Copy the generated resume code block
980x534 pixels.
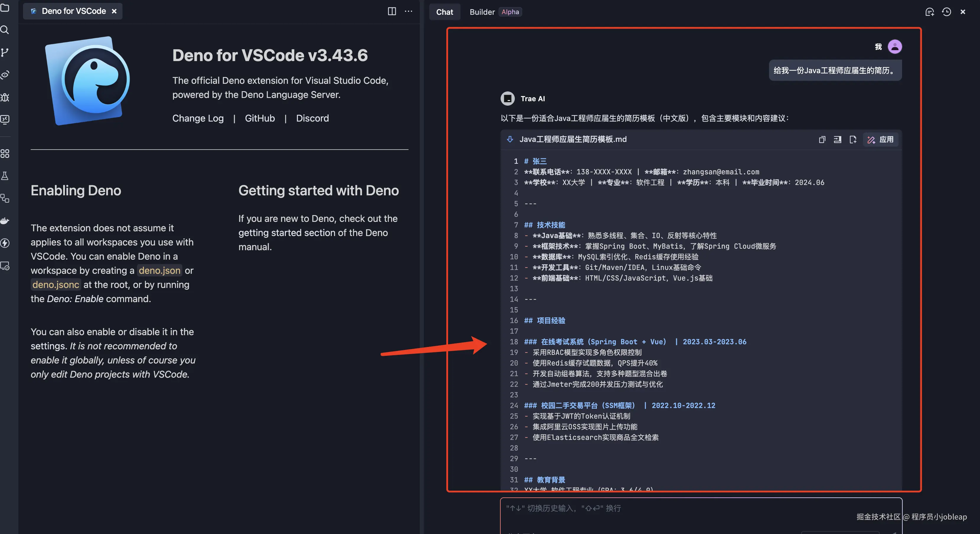coord(822,140)
